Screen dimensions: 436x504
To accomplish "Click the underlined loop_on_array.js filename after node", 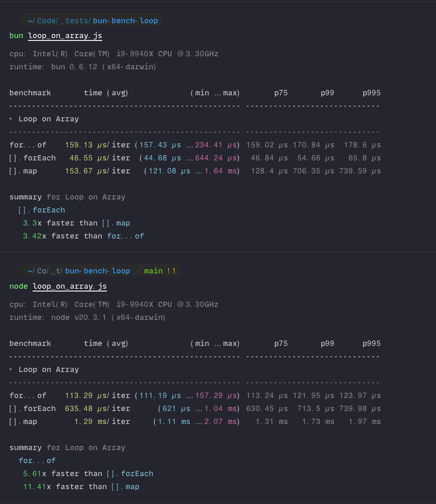I will tap(69, 286).
